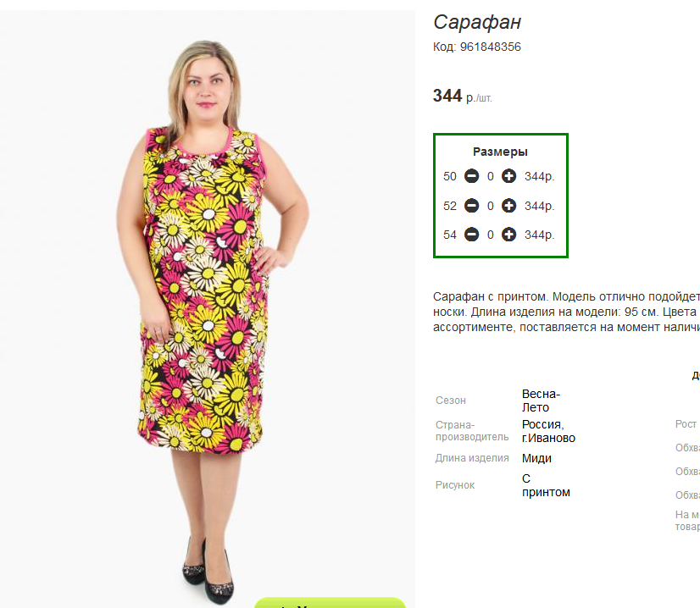Increase quantity for size 50

click(x=508, y=176)
